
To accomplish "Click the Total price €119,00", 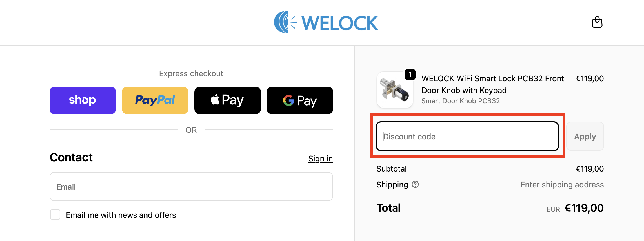I will 584,208.
